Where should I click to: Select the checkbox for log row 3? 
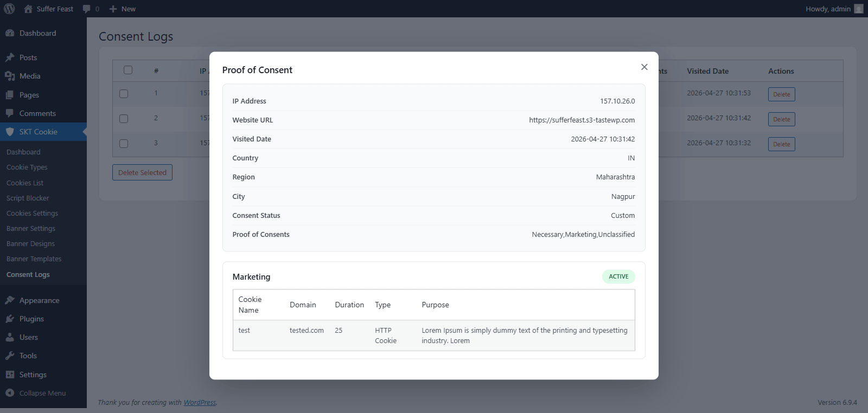124,144
